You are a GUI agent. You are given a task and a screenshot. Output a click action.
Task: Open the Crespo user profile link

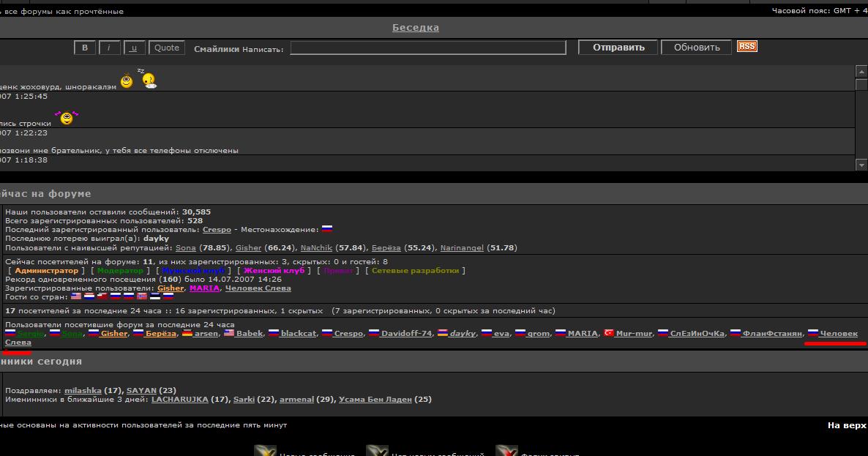(x=217, y=229)
